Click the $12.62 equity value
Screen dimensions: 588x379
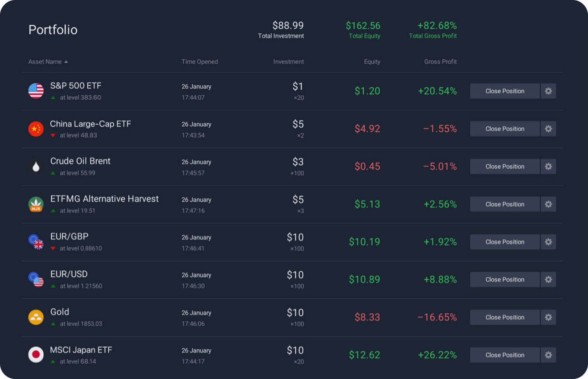(365, 355)
